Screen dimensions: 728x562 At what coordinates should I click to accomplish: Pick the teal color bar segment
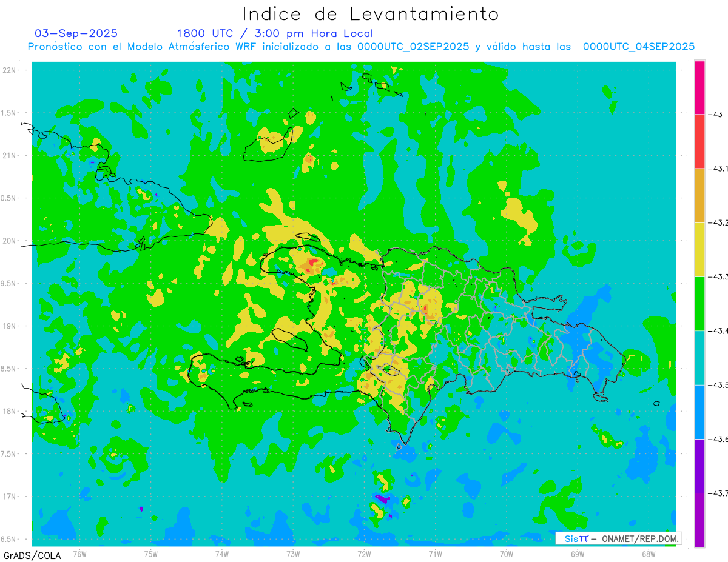(699, 358)
